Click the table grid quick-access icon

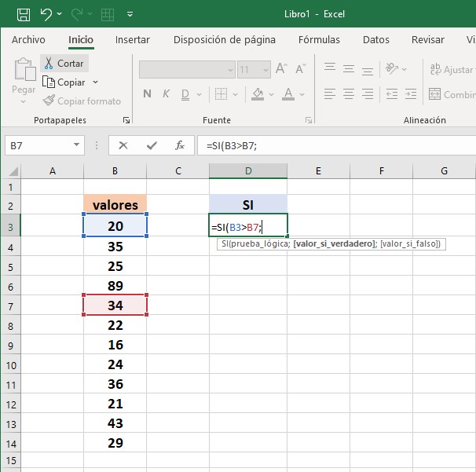[x=107, y=14]
